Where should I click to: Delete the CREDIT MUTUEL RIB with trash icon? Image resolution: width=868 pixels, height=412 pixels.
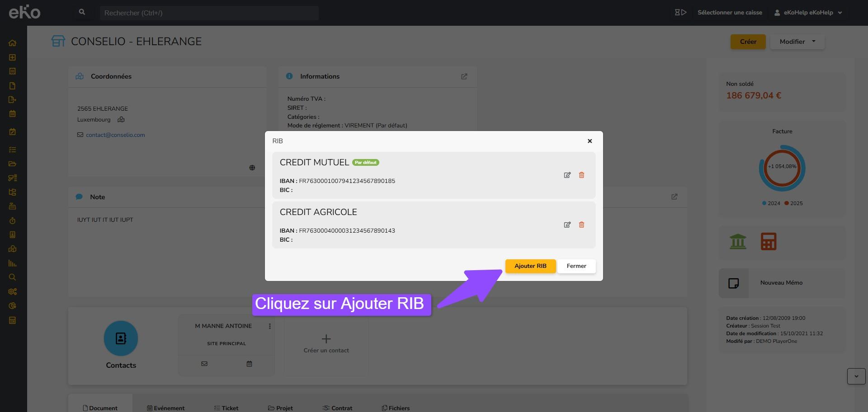[x=581, y=175]
